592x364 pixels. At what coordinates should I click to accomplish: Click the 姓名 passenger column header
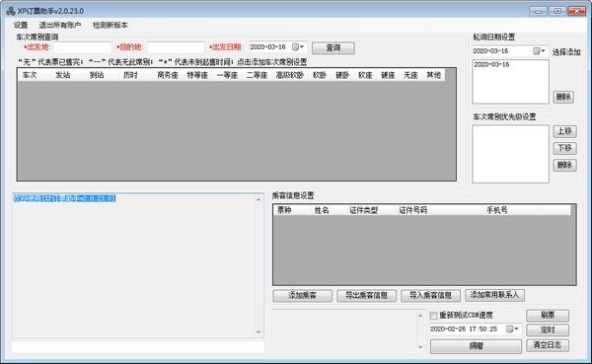point(322,210)
